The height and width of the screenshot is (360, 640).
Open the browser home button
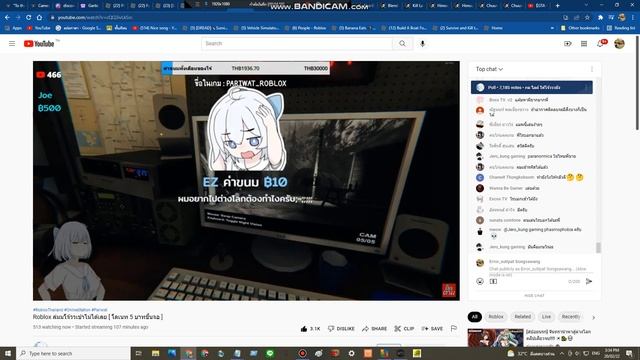pyautogui.click(x=39, y=18)
